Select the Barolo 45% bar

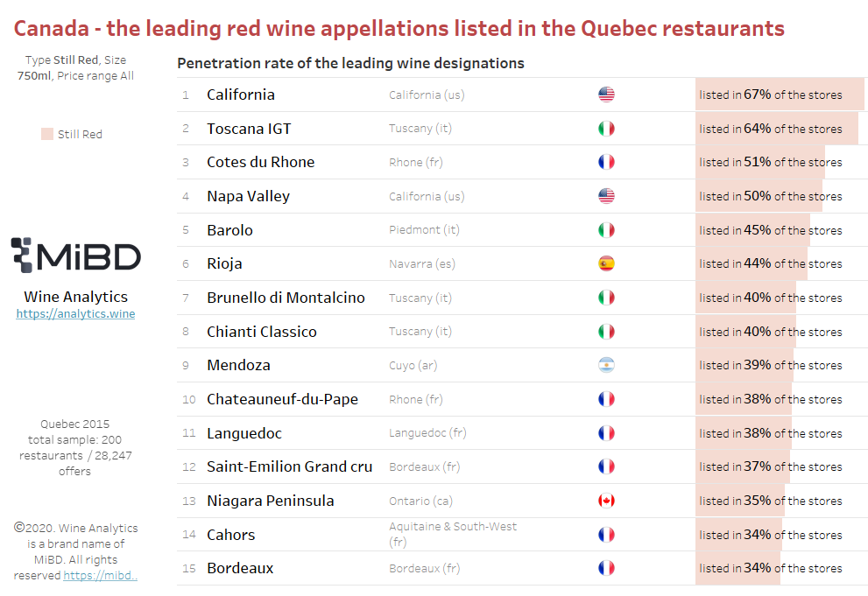[x=752, y=230]
